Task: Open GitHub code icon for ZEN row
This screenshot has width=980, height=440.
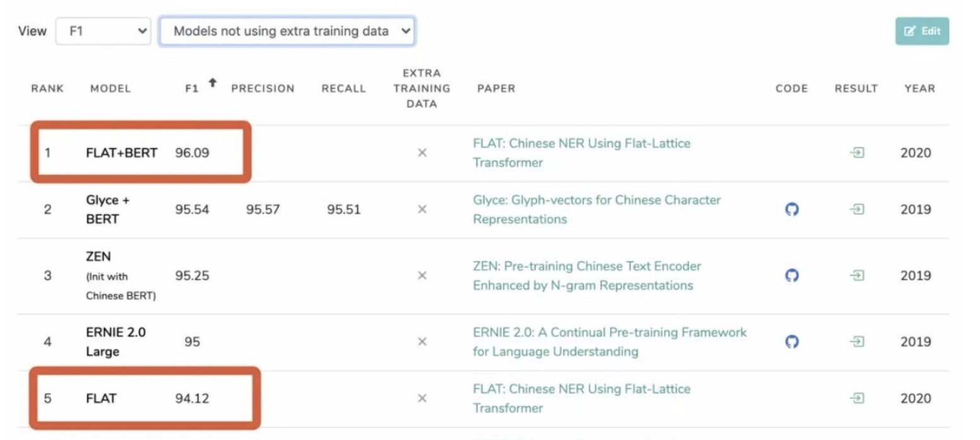Action: click(792, 275)
